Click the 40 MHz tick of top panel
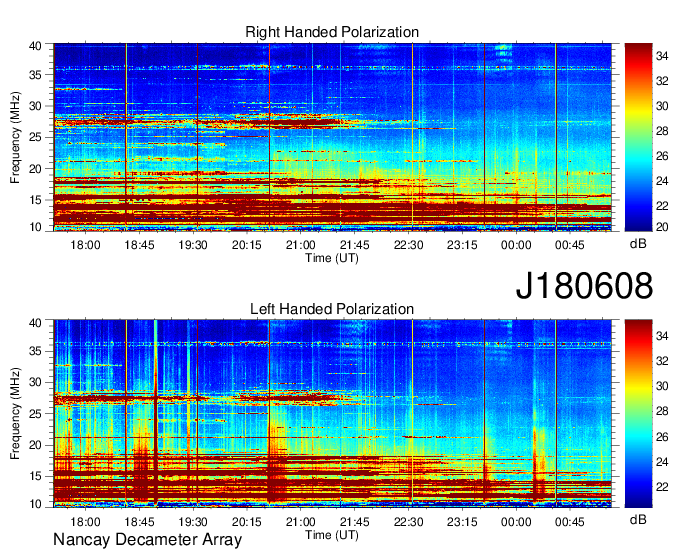 (35, 46)
